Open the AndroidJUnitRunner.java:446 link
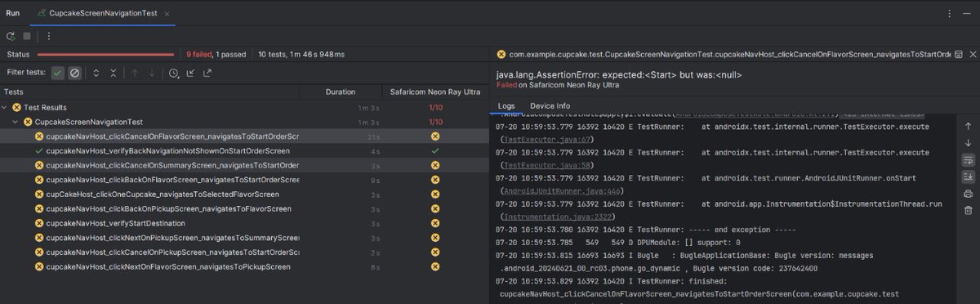This screenshot has width=980, height=304. tap(561, 190)
